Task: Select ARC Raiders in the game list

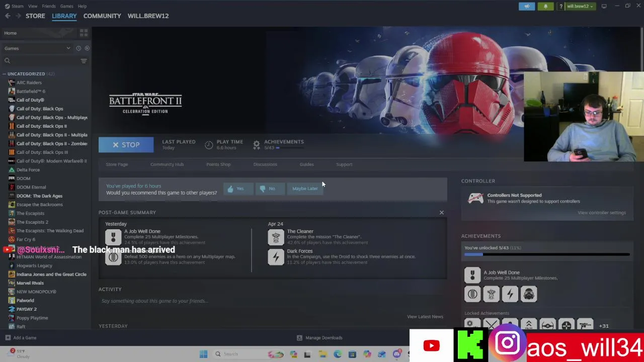Action: point(29,82)
